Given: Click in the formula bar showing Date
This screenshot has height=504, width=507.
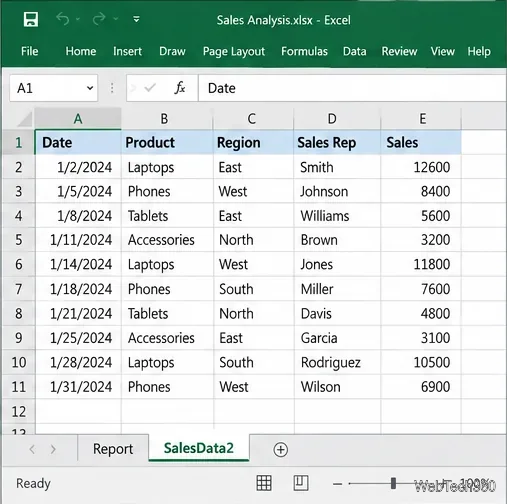Looking at the screenshot, I should [352, 88].
